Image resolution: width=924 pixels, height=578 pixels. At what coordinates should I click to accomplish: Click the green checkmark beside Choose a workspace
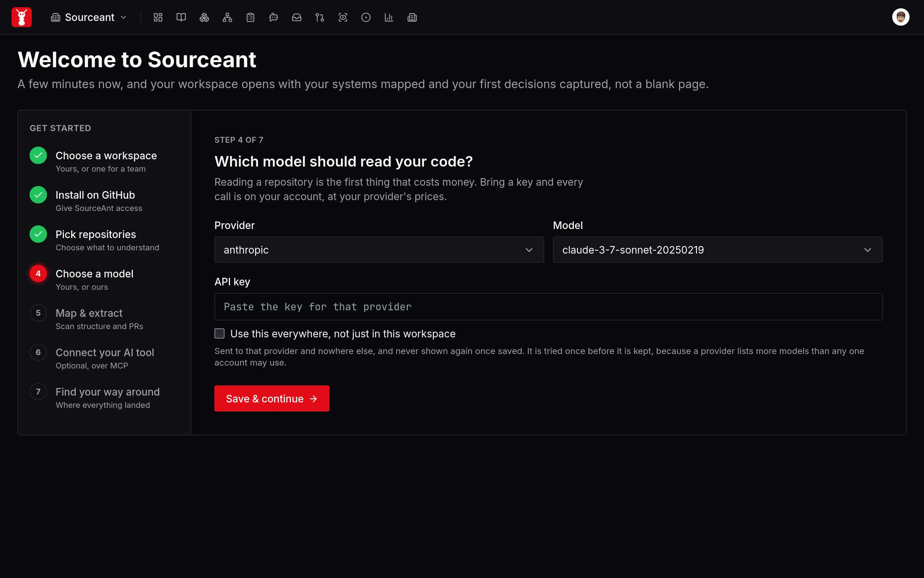38,155
